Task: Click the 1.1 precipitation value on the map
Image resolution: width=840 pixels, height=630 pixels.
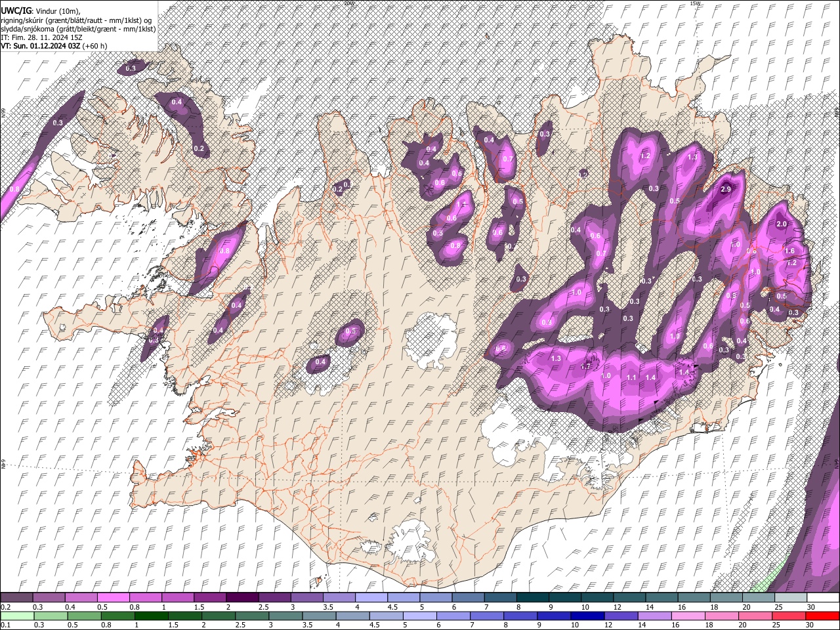Action: [x=631, y=377]
